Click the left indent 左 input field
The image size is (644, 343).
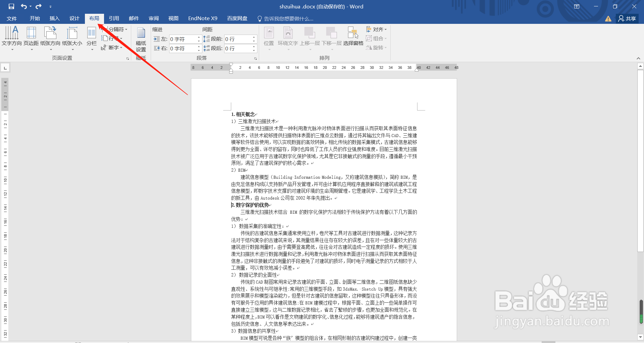[183, 39]
